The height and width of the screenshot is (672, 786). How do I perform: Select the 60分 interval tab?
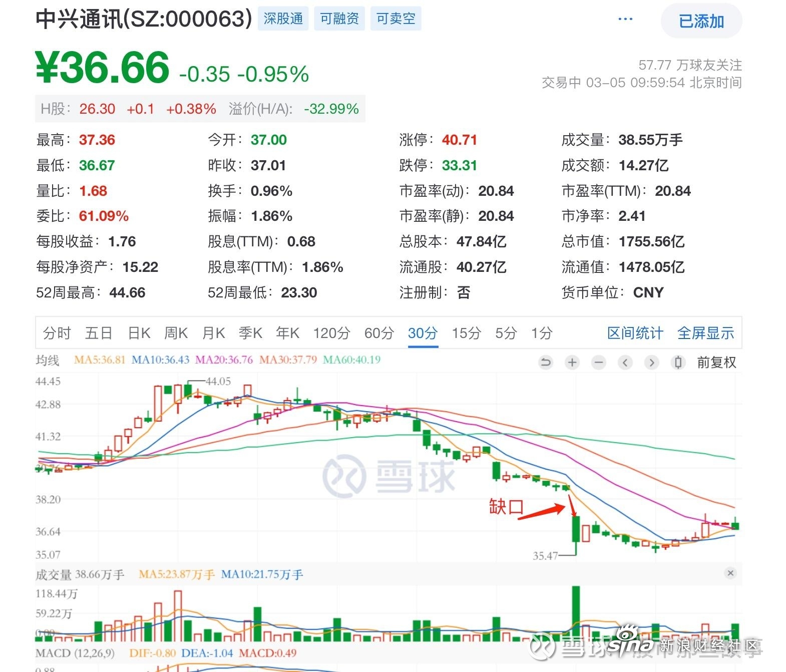pyautogui.click(x=379, y=333)
